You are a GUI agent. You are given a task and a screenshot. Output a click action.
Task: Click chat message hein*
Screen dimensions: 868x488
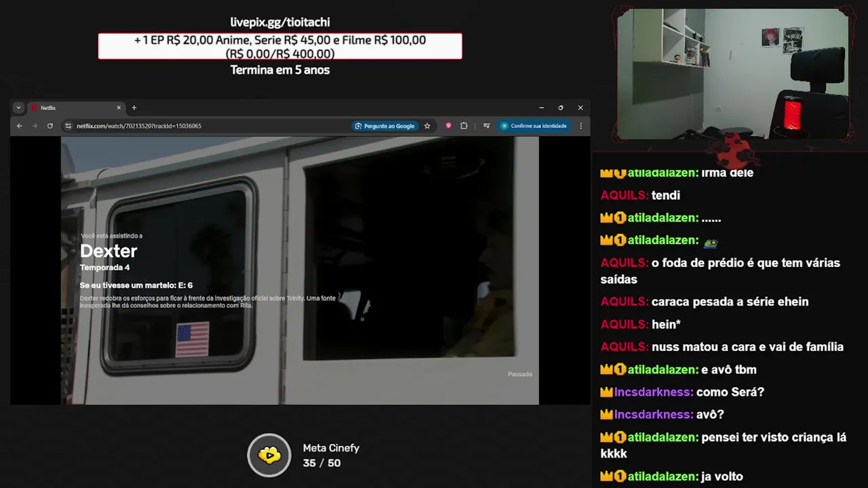point(666,325)
